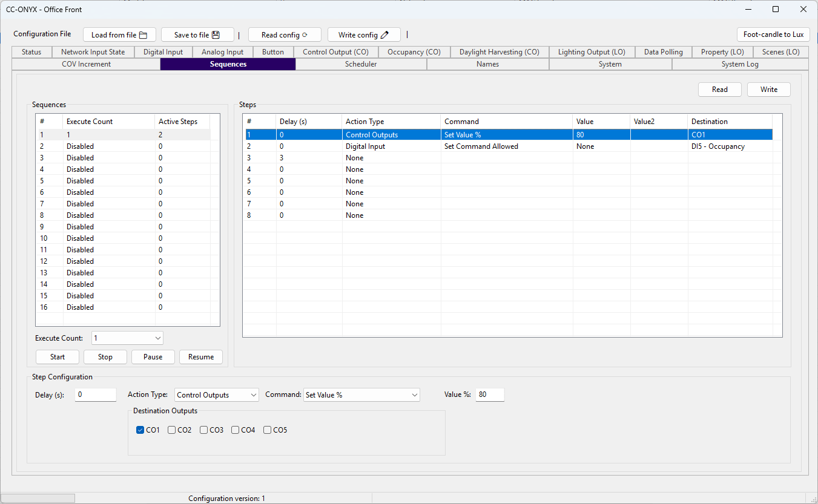Click the Execute Count column header

point(109,122)
